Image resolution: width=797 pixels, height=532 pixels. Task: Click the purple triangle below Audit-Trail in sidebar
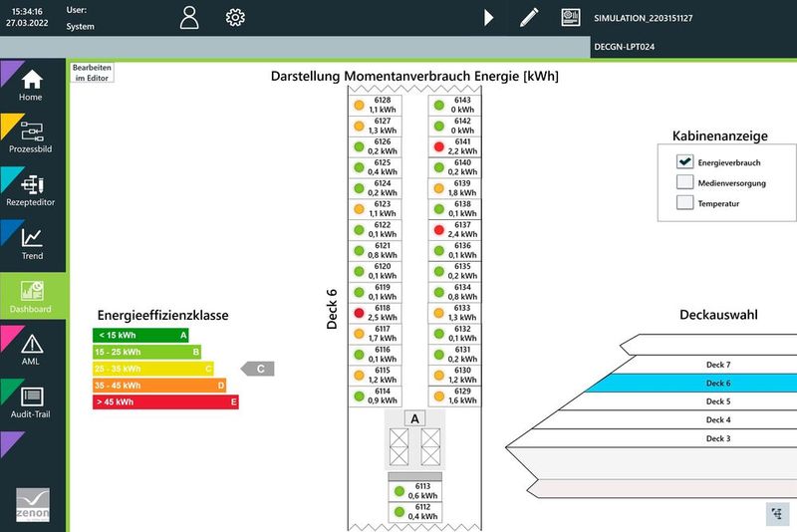pyautogui.click(x=12, y=443)
